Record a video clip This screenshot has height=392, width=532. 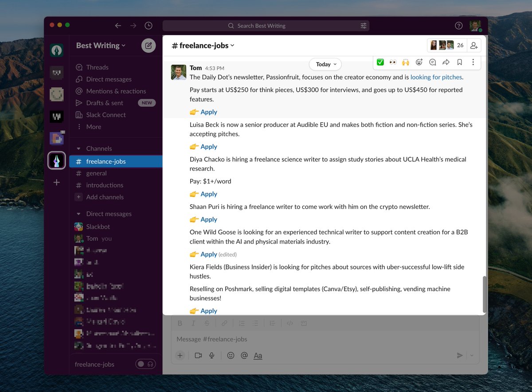coord(198,355)
